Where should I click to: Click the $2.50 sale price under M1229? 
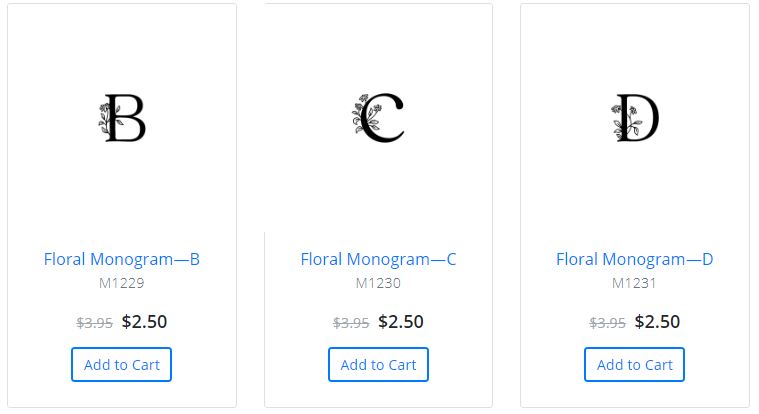coord(144,322)
